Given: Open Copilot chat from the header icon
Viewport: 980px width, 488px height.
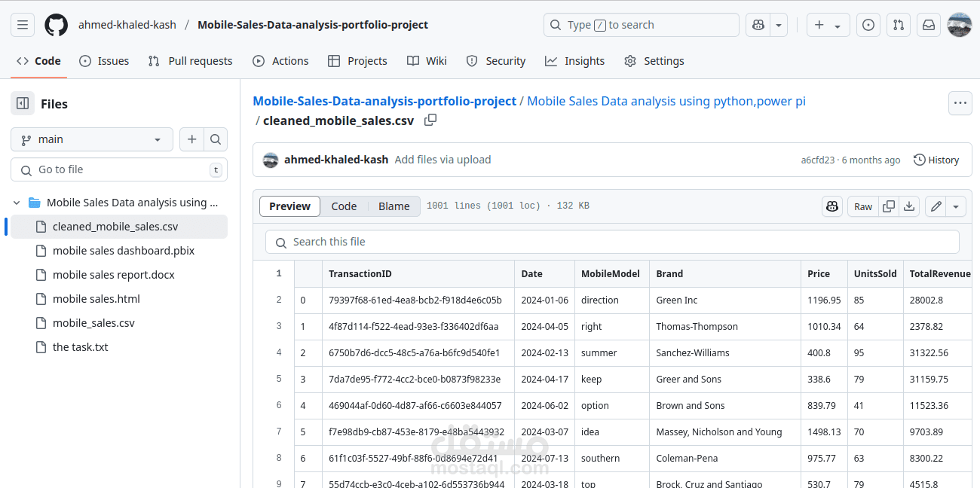Looking at the screenshot, I should point(758,24).
